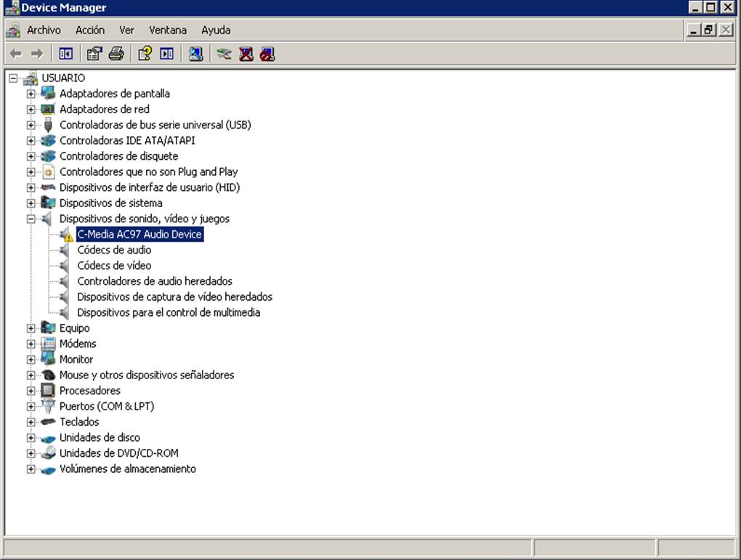The width and height of the screenshot is (741, 560).
Task: Select the USB controllers category icon
Action: 48,125
